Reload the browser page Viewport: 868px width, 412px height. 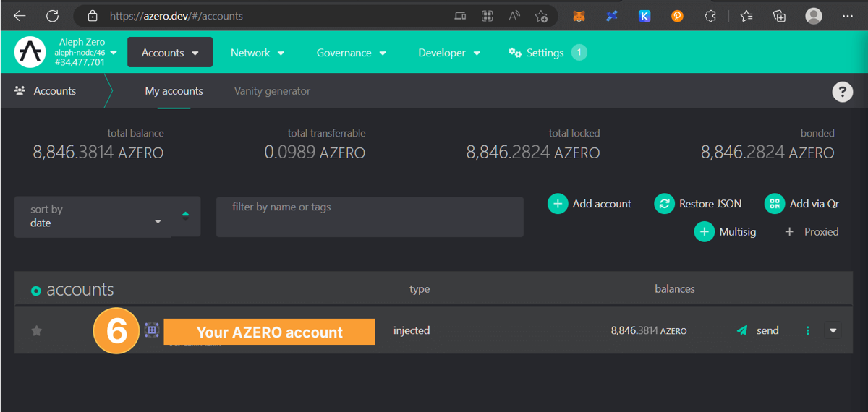pyautogui.click(x=52, y=15)
